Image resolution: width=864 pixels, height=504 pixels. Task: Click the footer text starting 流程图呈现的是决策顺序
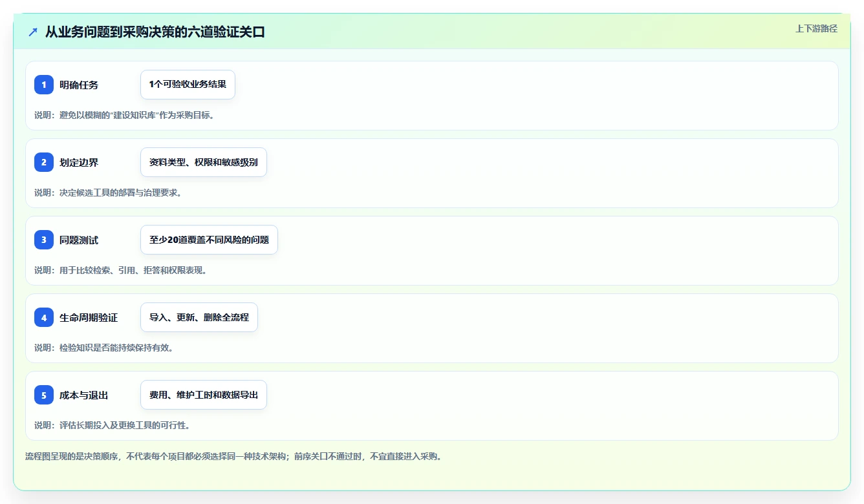pyautogui.click(x=233, y=456)
